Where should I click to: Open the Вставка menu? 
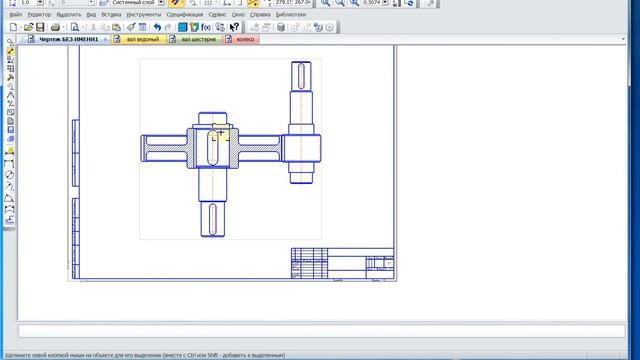pyautogui.click(x=111, y=14)
